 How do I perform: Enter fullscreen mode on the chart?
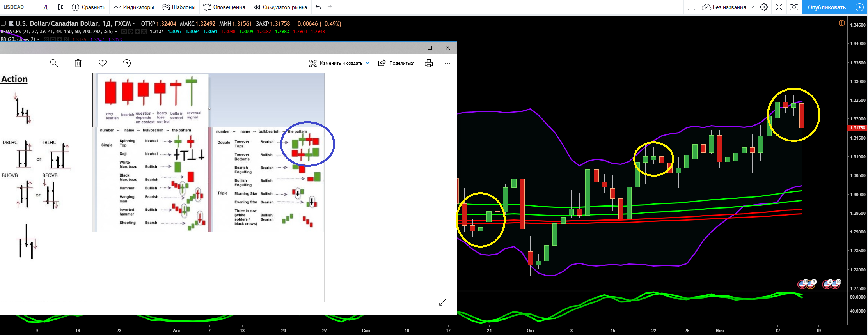tap(779, 7)
